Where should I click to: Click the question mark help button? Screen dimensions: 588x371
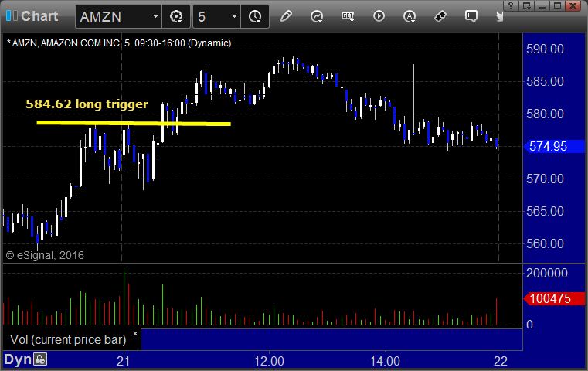511,6
